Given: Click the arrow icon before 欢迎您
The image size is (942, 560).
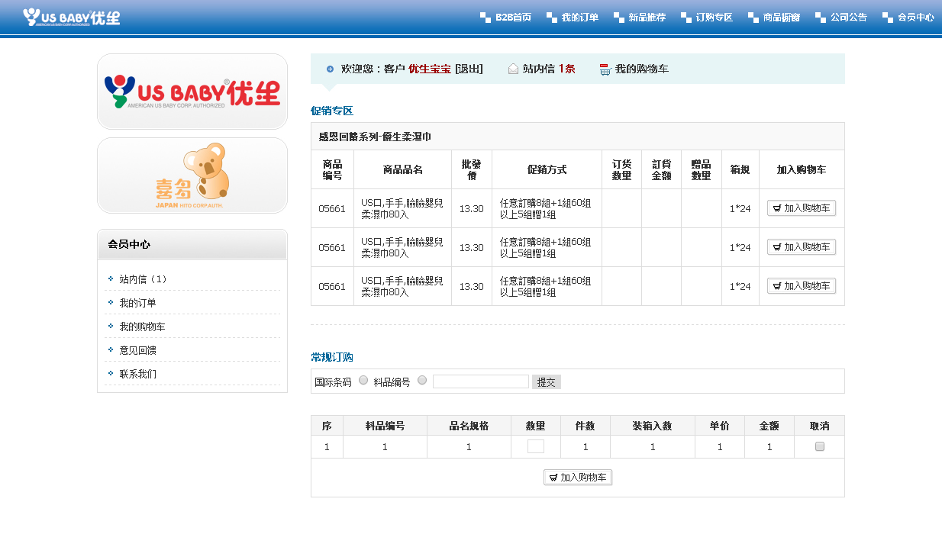Looking at the screenshot, I should pos(330,69).
